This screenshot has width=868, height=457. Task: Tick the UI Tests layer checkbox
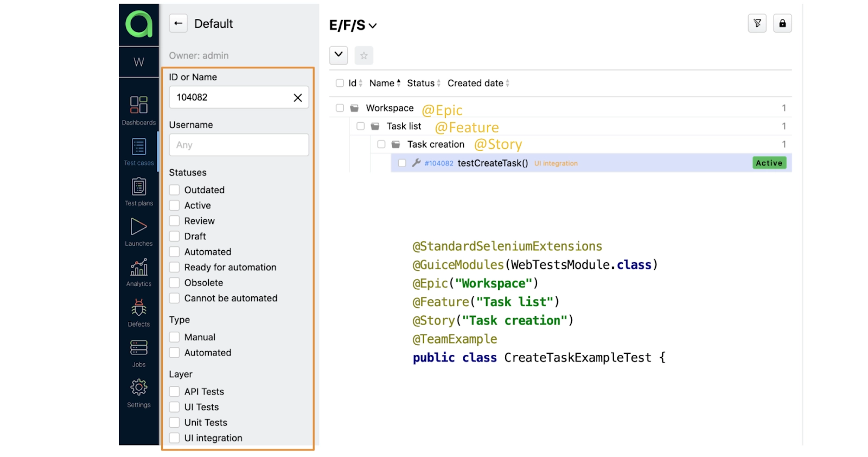click(175, 407)
